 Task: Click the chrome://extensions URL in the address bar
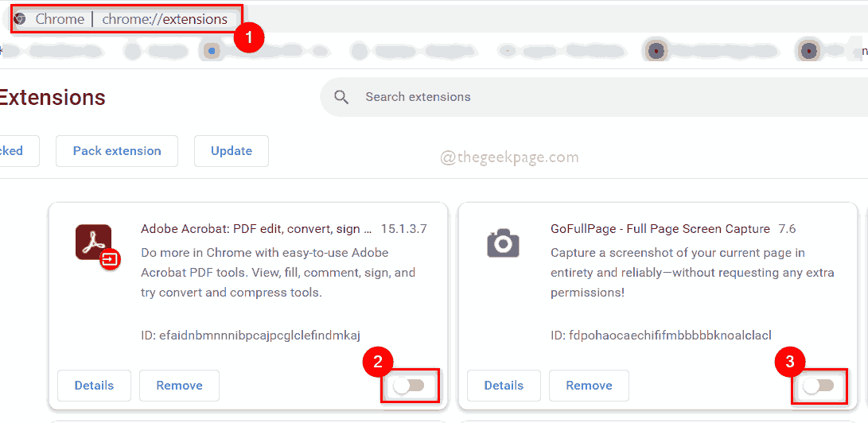[165, 19]
